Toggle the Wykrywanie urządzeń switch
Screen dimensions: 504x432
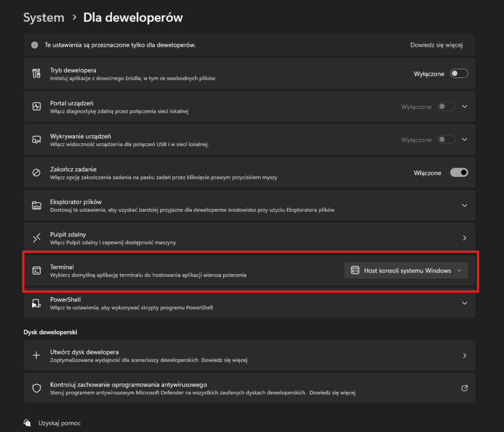pyautogui.click(x=446, y=139)
